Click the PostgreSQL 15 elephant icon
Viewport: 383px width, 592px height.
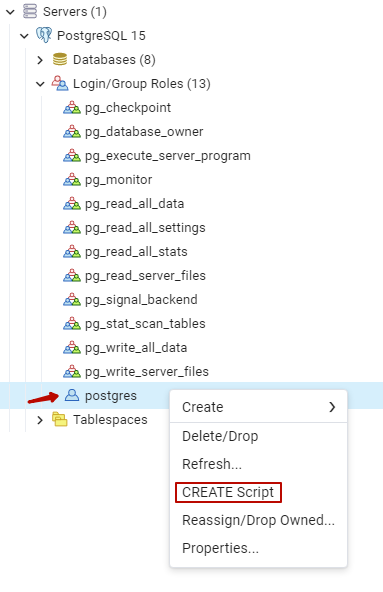(44, 35)
